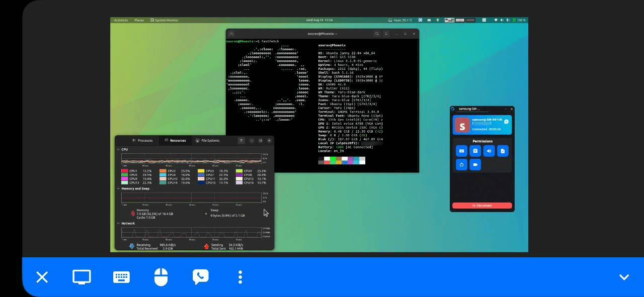Open the three-dot menu in the bottom toolbar
The height and width of the screenshot is (297, 644).
[240, 277]
